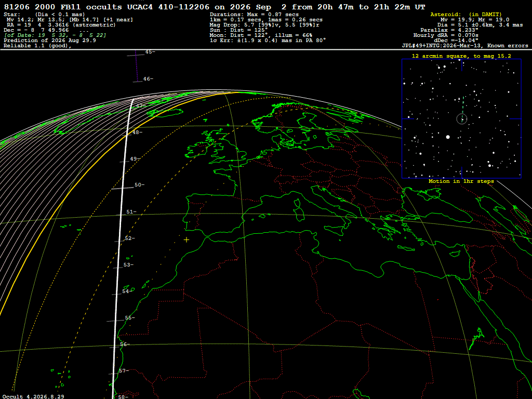The width and height of the screenshot is (532, 399).
Task: Click the 'Occult 4.2026.8.29' version text
Action: [33, 396]
